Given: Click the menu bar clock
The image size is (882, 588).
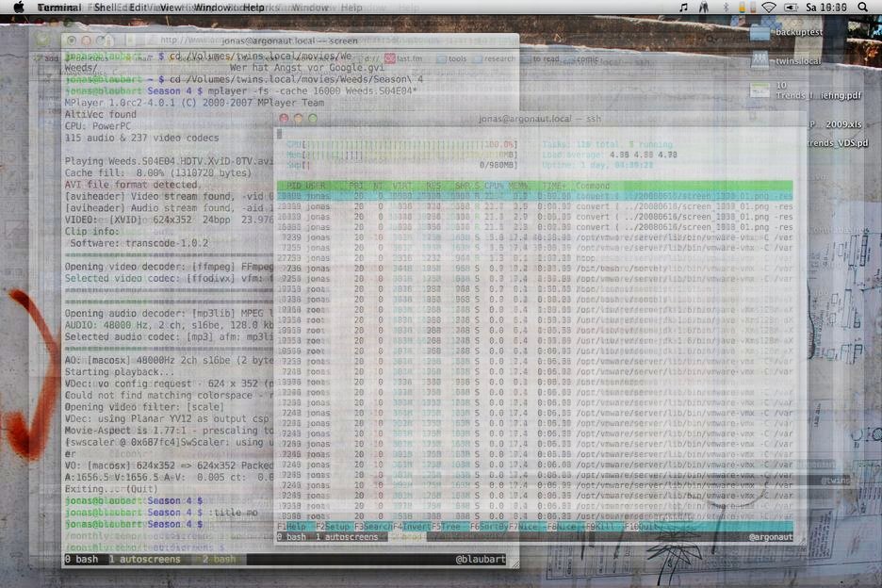Looking at the screenshot, I should coord(825,8).
